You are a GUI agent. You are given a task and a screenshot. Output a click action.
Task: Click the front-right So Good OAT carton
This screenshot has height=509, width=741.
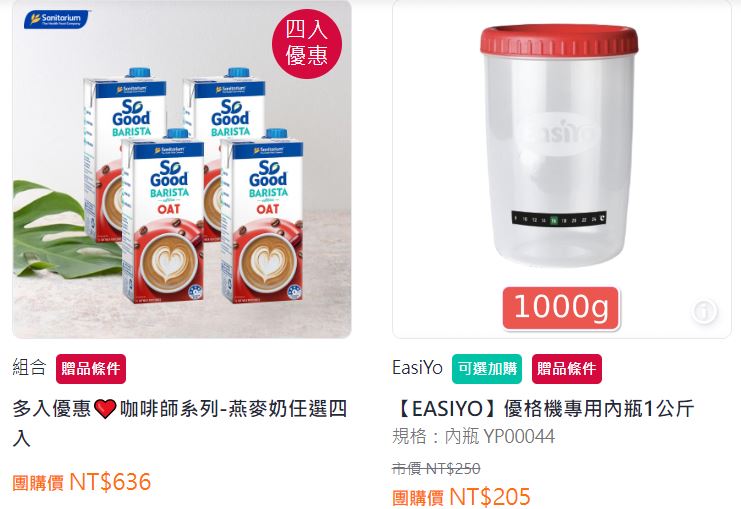[x=261, y=216]
